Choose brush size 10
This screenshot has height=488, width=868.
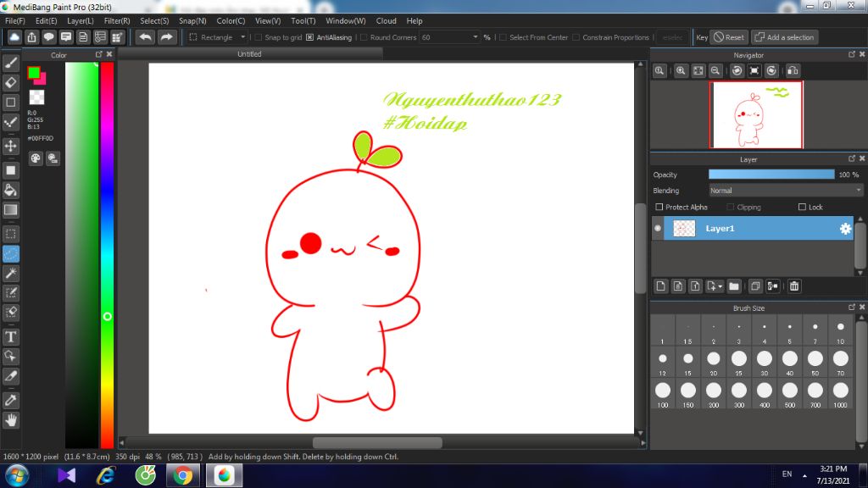(840, 331)
